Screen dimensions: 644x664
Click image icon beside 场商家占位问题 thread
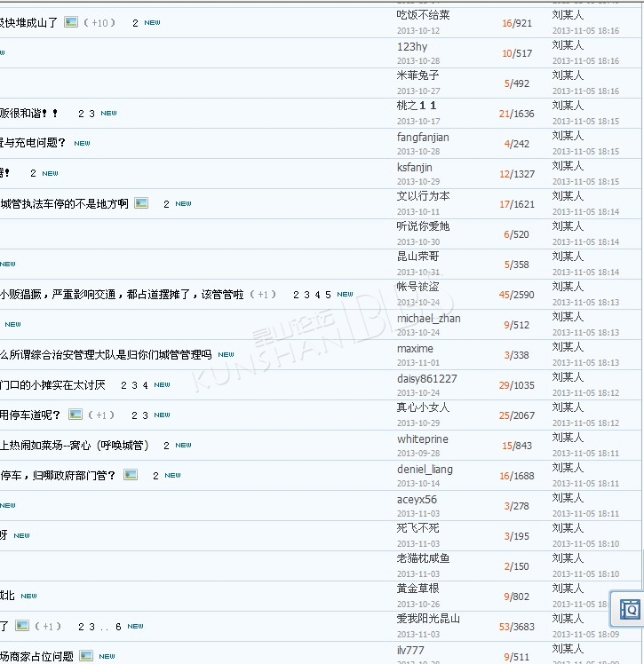click(x=86, y=656)
